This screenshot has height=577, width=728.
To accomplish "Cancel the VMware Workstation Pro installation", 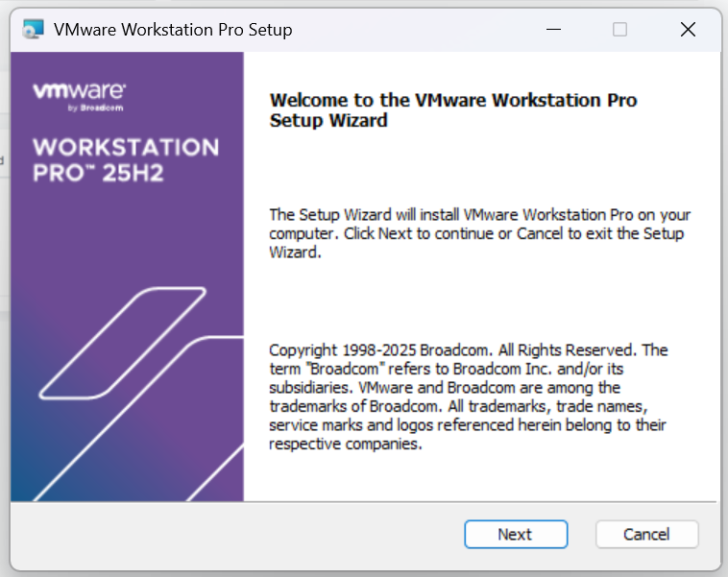I will pos(646,535).
